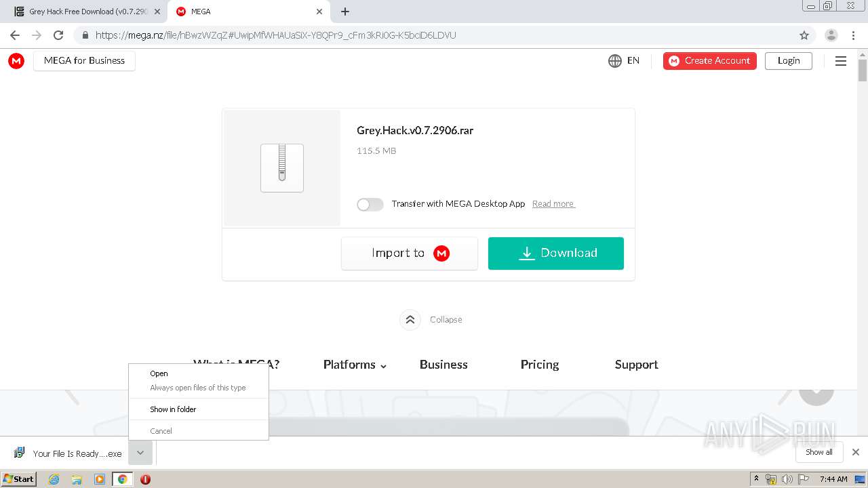Show hidden system tray icons
868x488 pixels.
pos(756,479)
